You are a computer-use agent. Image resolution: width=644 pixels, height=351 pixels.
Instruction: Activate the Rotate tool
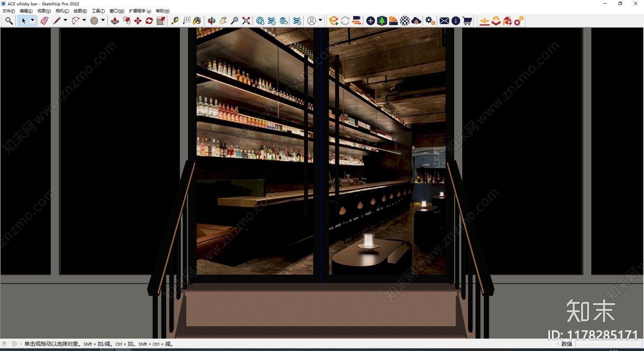point(149,21)
